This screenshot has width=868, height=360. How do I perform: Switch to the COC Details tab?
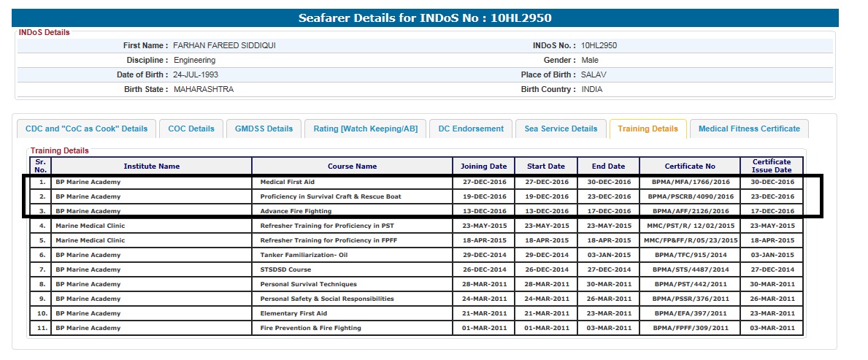click(191, 129)
